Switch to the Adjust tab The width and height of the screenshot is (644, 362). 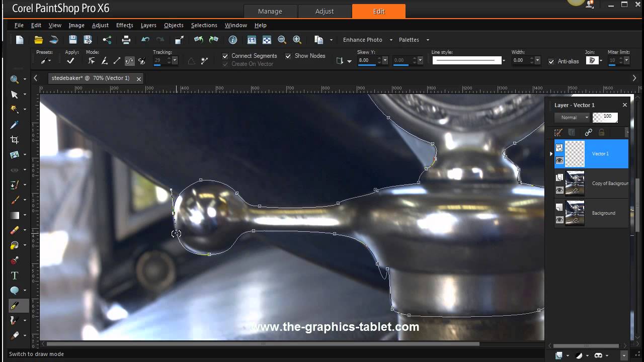click(x=325, y=11)
